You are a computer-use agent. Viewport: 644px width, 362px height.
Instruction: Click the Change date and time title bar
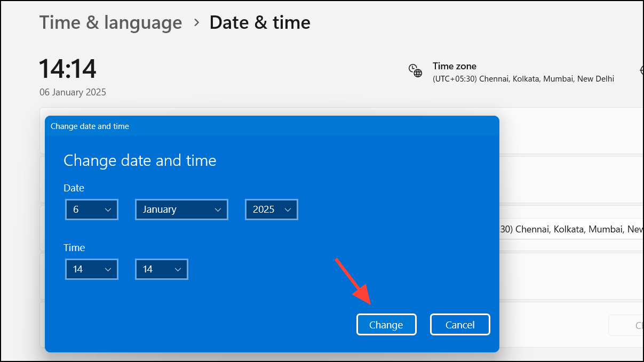click(89, 126)
